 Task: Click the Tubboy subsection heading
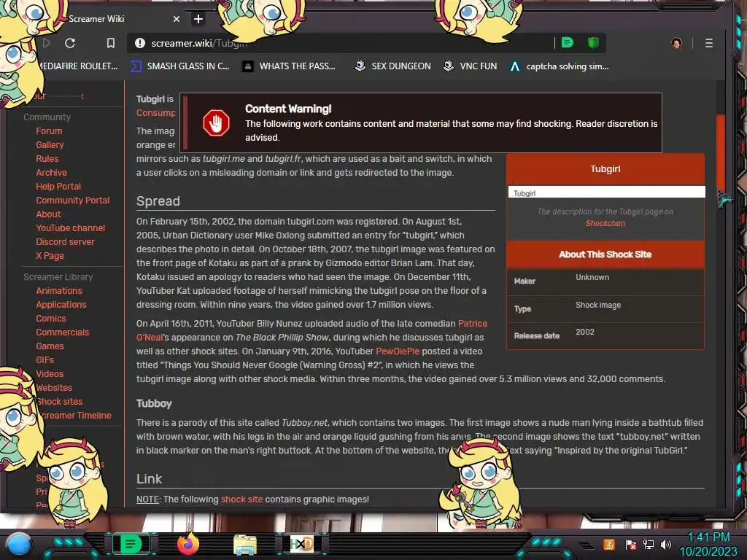click(154, 403)
